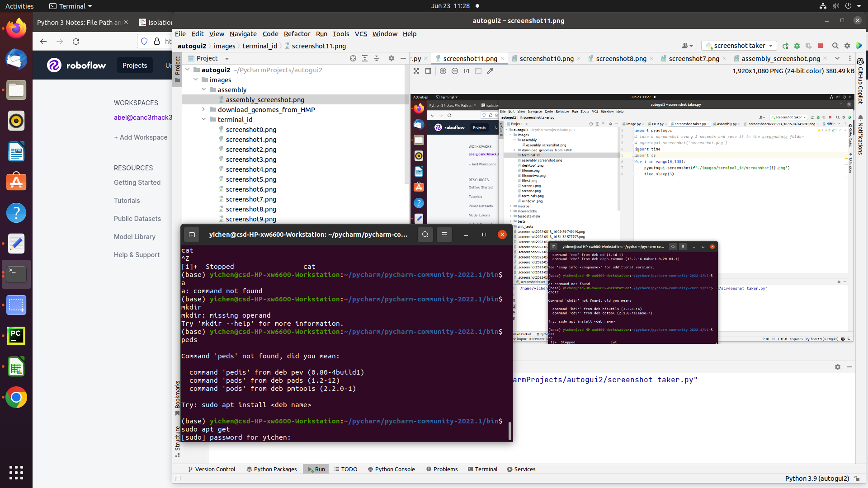Toggle transparency chessboard in image viewer
Viewport: 868px width, 488px height.
click(416, 71)
